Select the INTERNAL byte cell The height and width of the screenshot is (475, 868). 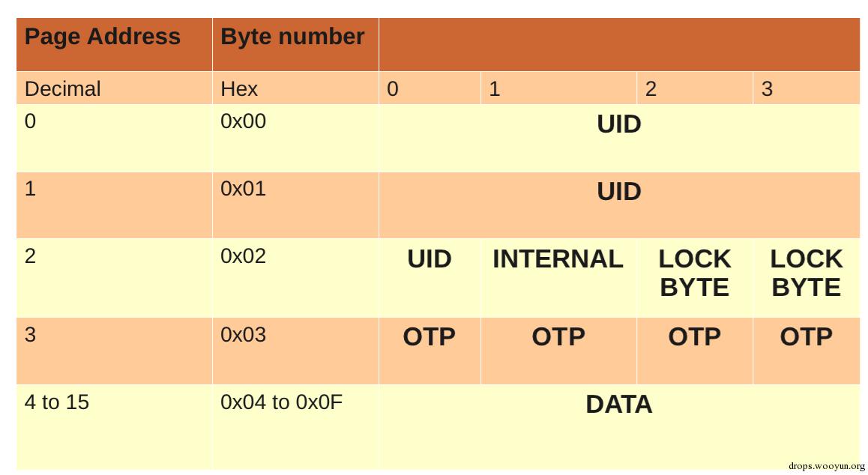(558, 259)
